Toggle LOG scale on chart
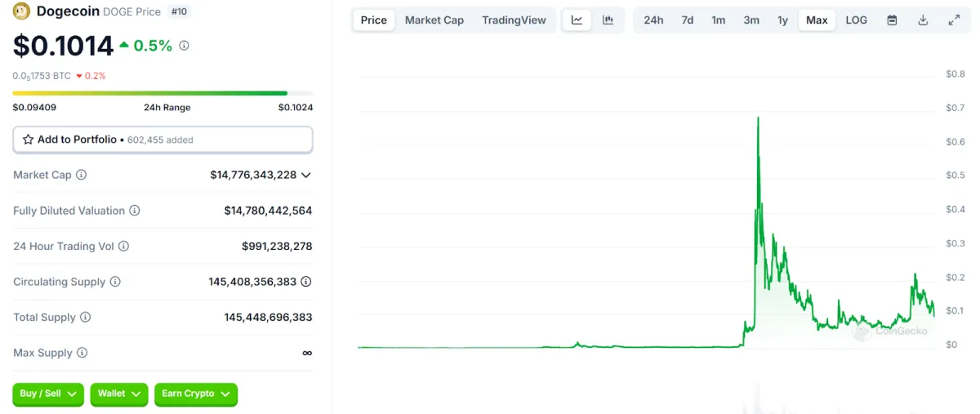Image resolution: width=980 pixels, height=414 pixels. [857, 20]
